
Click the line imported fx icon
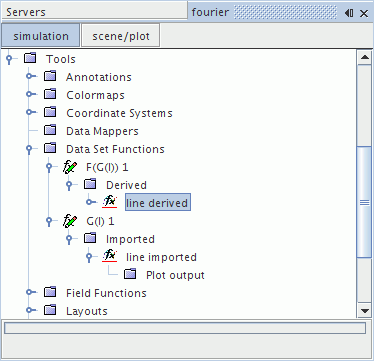[110, 256]
